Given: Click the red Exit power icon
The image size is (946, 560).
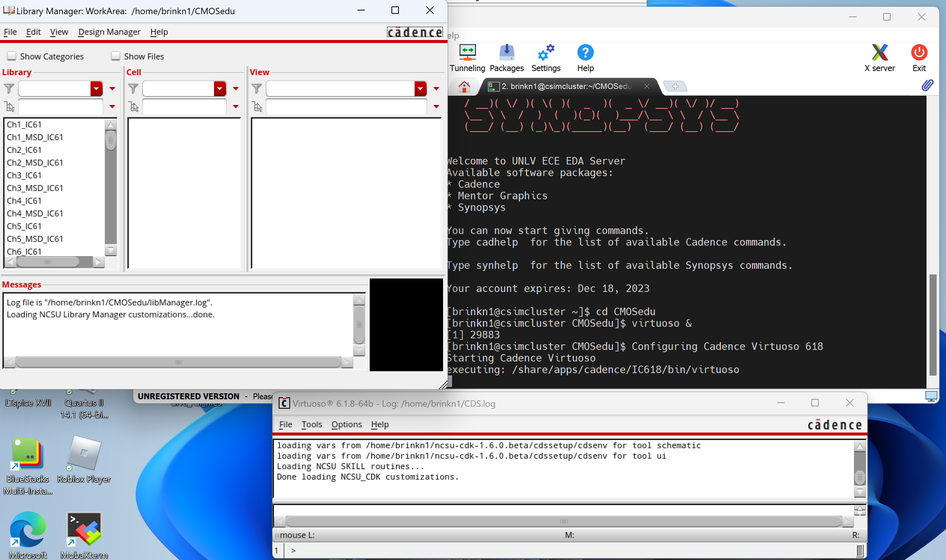Looking at the screenshot, I should (x=919, y=53).
